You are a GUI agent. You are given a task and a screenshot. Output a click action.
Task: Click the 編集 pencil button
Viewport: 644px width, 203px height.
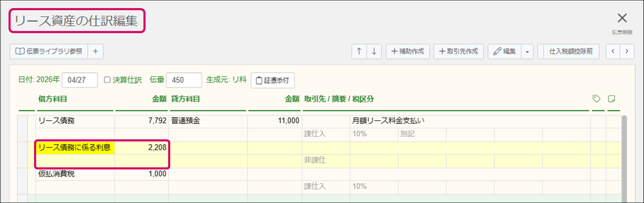504,51
